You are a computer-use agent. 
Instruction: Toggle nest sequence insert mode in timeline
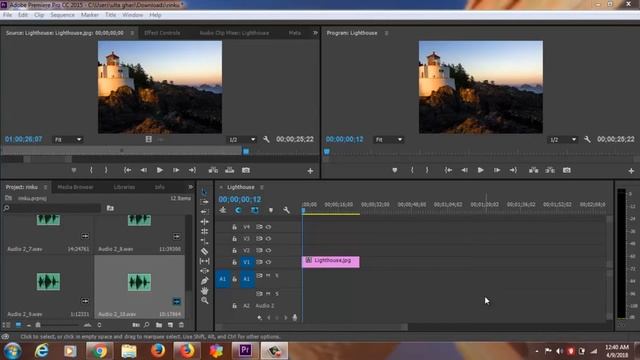(x=223, y=210)
